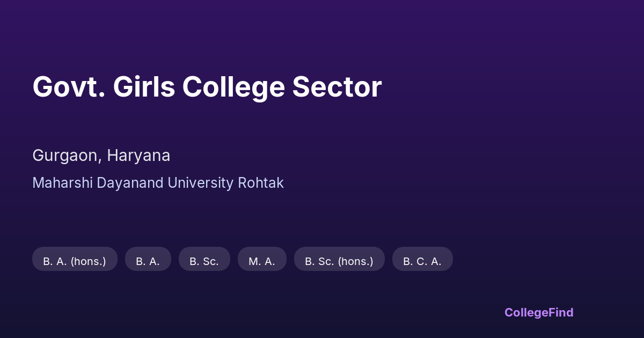Click the word "Govt." in the title

coord(68,87)
